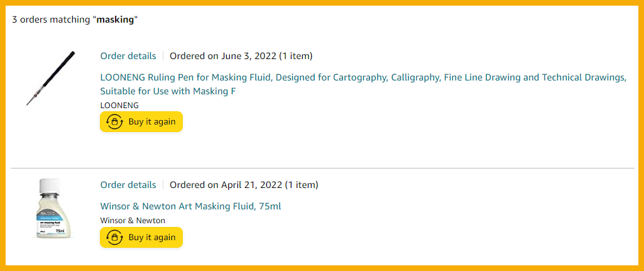
Task: Click the bold "masking" search term
Action: click(x=115, y=19)
